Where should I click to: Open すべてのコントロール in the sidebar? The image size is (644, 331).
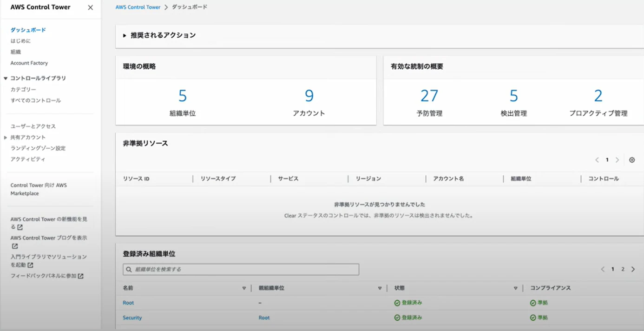[36, 100]
